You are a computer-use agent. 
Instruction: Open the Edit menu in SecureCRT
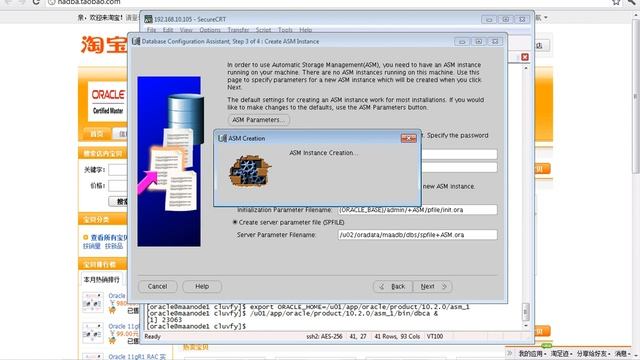[168, 30]
